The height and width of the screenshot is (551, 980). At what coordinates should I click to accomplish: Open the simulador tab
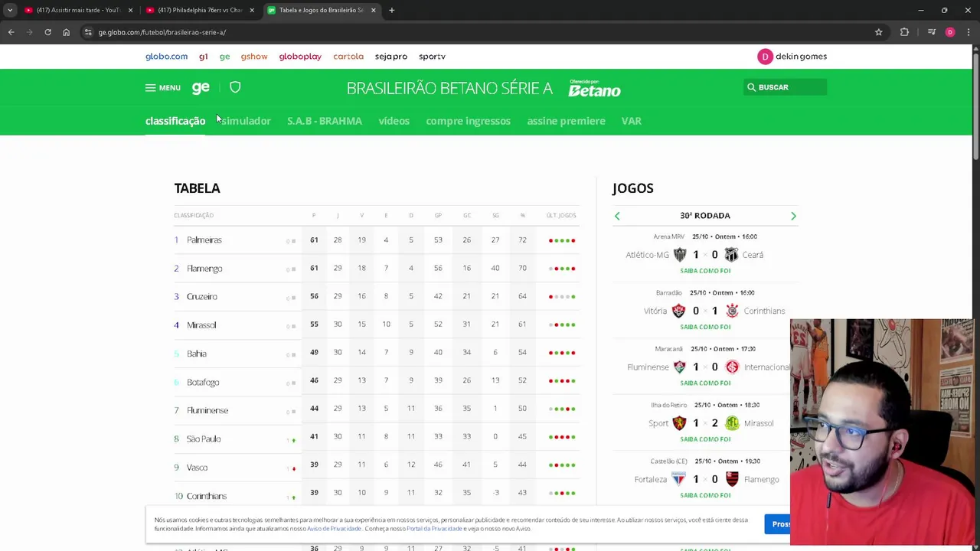[246, 121]
